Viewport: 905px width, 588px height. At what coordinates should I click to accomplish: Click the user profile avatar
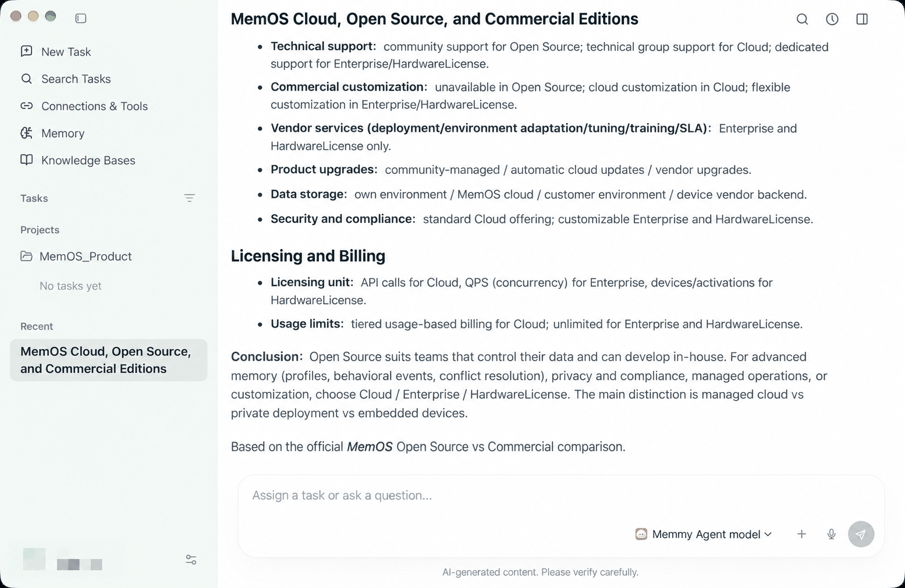pyautogui.click(x=34, y=559)
